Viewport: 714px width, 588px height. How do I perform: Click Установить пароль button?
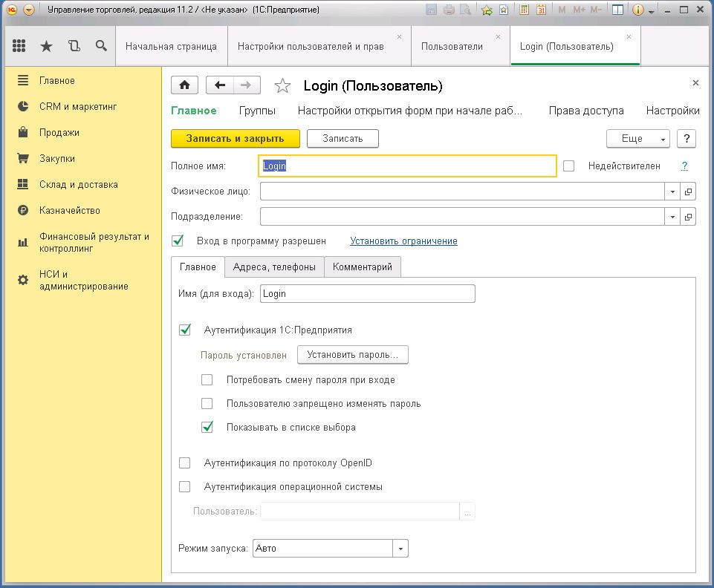352,355
